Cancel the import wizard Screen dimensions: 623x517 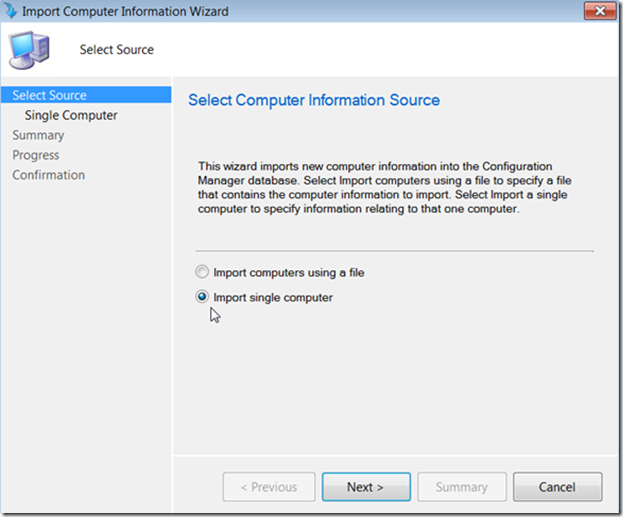pos(557,487)
